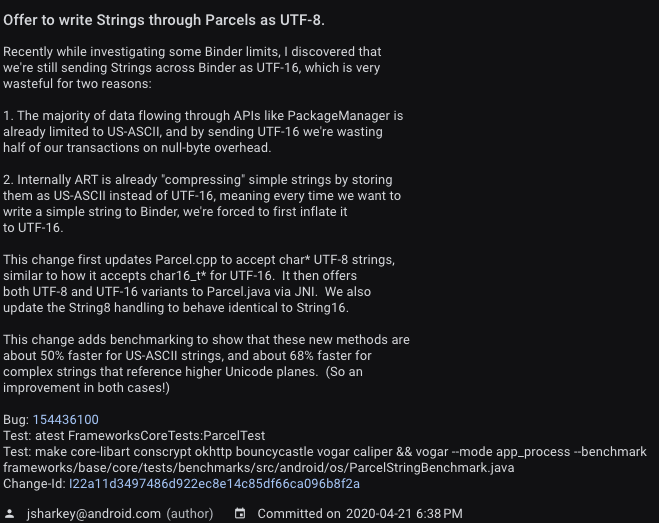Click the benchmarking paragraph mentioning 50% faster
The height and width of the screenshot is (523, 659).
[x=206, y=364]
